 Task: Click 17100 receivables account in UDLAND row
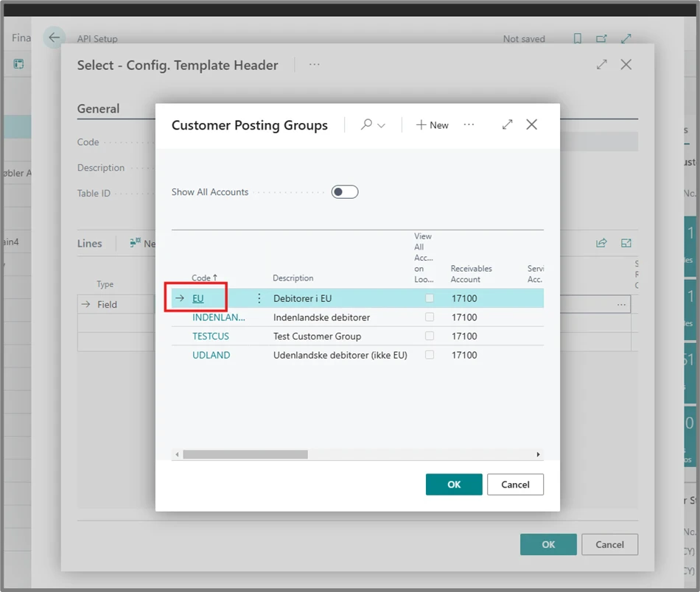(x=464, y=355)
